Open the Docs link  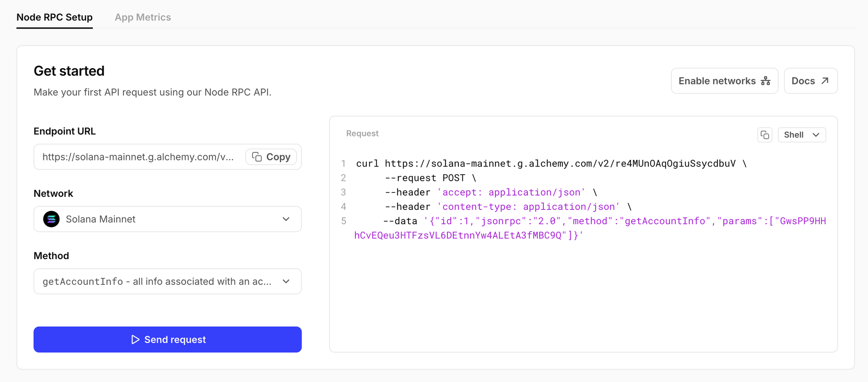coord(803,81)
